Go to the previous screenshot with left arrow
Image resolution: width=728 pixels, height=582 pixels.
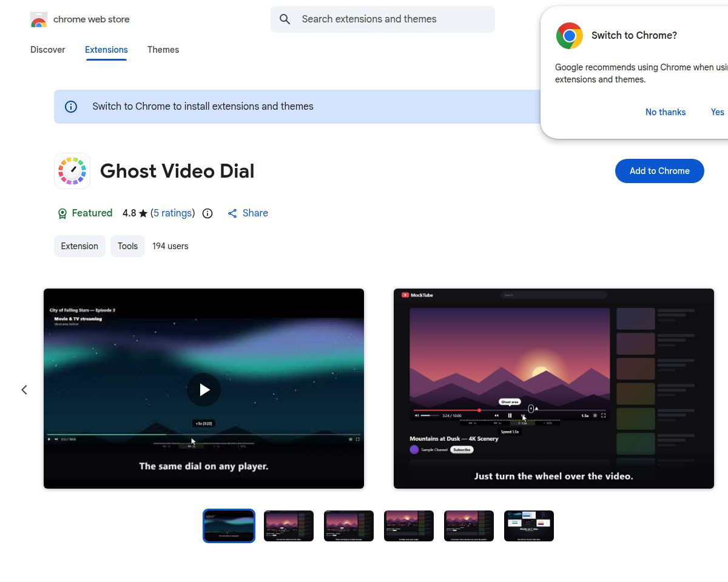coord(24,390)
